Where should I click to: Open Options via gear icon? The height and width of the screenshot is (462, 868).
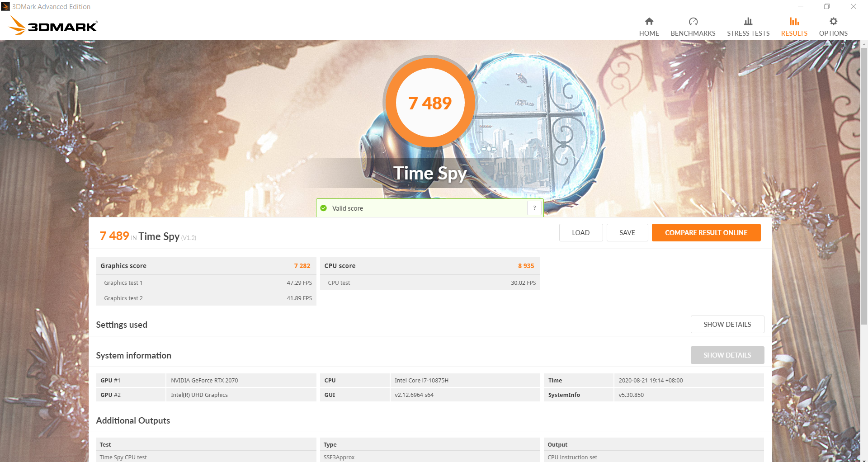pyautogui.click(x=833, y=21)
